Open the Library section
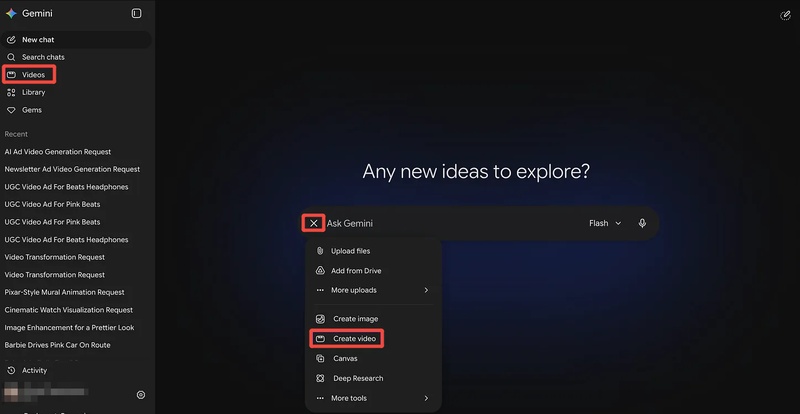The height and width of the screenshot is (414, 800). pyautogui.click(x=76, y=92)
